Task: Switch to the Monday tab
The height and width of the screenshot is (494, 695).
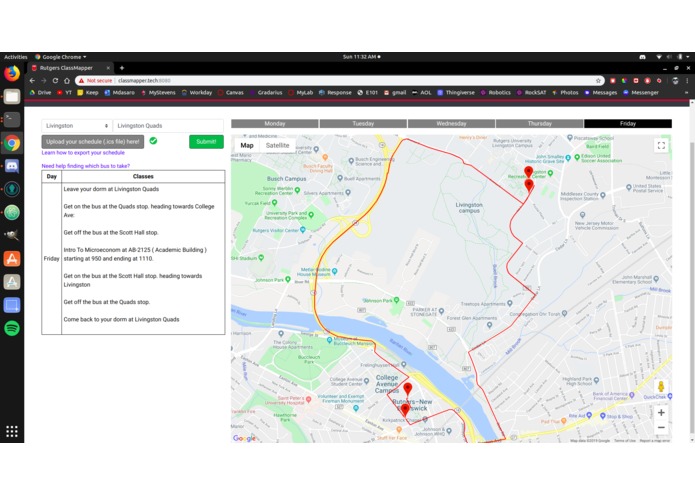Action: [x=275, y=124]
